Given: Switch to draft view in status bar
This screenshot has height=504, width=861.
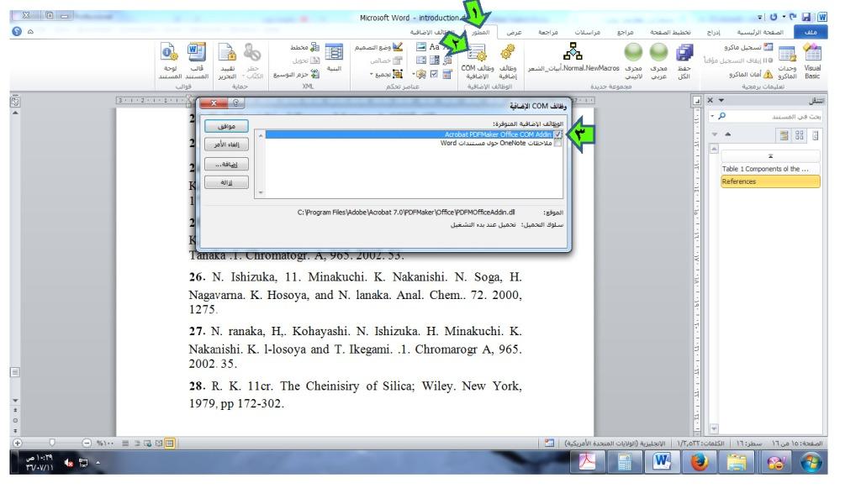Looking at the screenshot, I should point(125,444).
